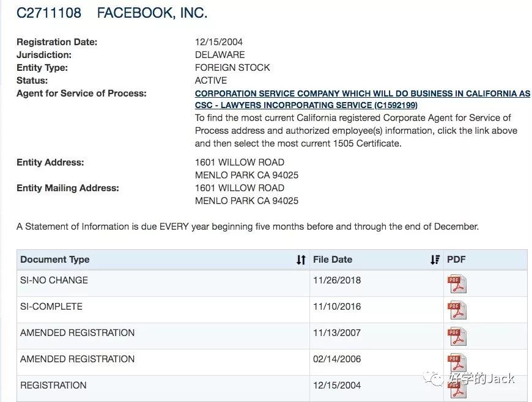This screenshot has height=402, width=532.
Task: Open PDF for SI-NO CHANGE filing
Action: click(x=456, y=284)
